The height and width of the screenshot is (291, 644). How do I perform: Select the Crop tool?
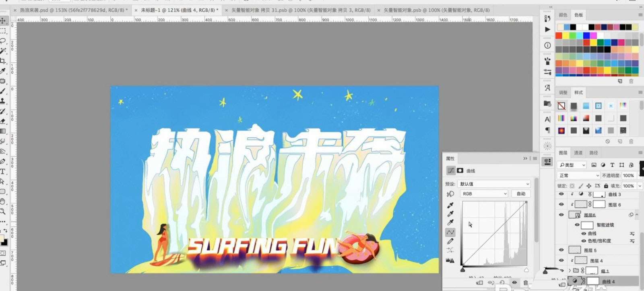click(x=3, y=61)
